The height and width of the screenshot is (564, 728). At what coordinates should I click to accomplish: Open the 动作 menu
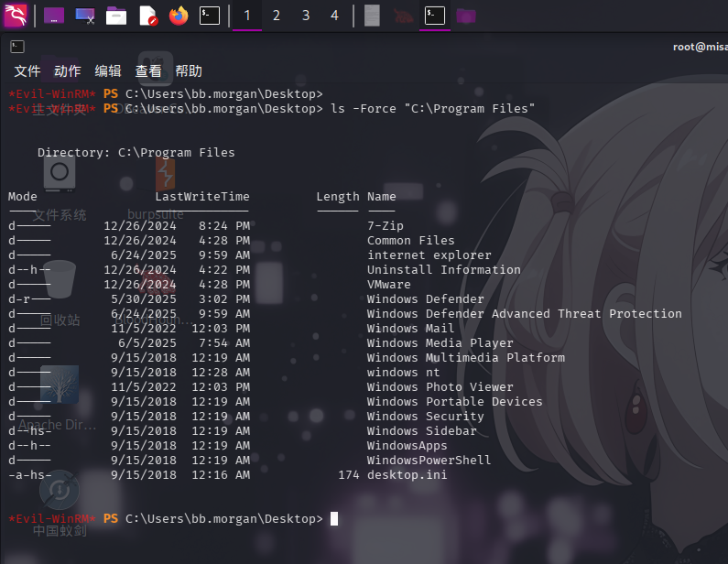click(x=68, y=71)
